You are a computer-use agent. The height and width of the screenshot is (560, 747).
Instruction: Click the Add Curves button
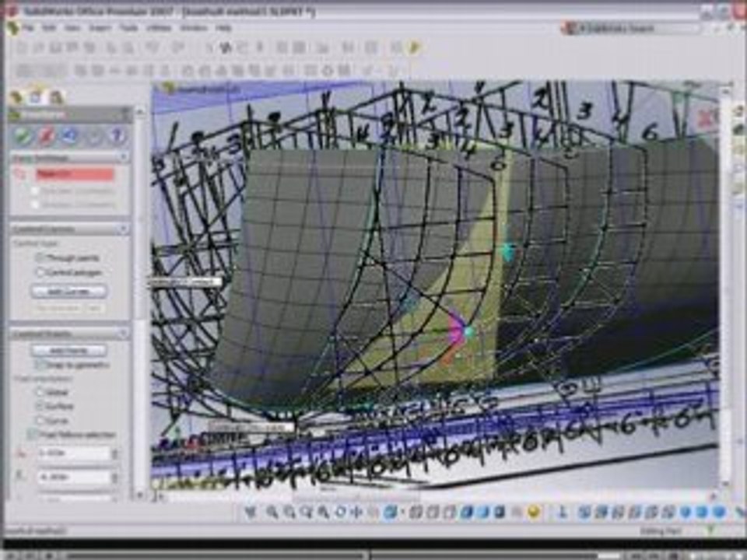tap(68, 291)
